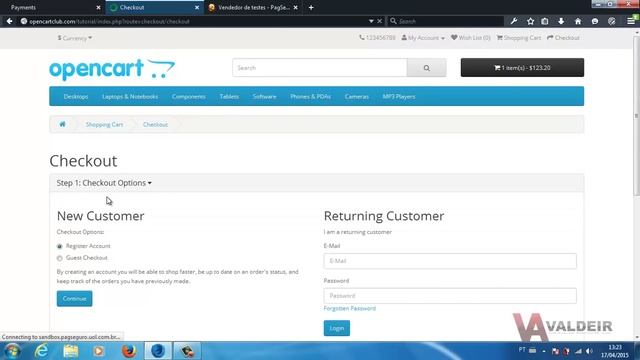640x360 pixels.
Task: Open the address bar history dropdown arrow
Action: 371,21
